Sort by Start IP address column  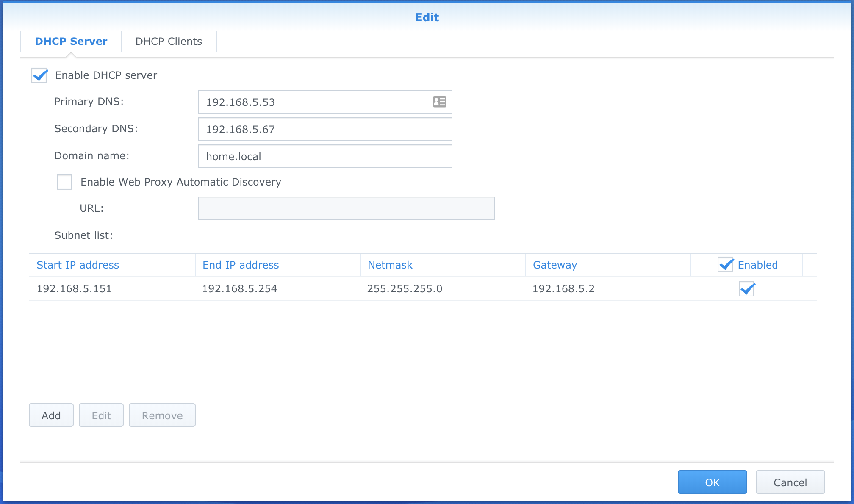[x=78, y=265]
